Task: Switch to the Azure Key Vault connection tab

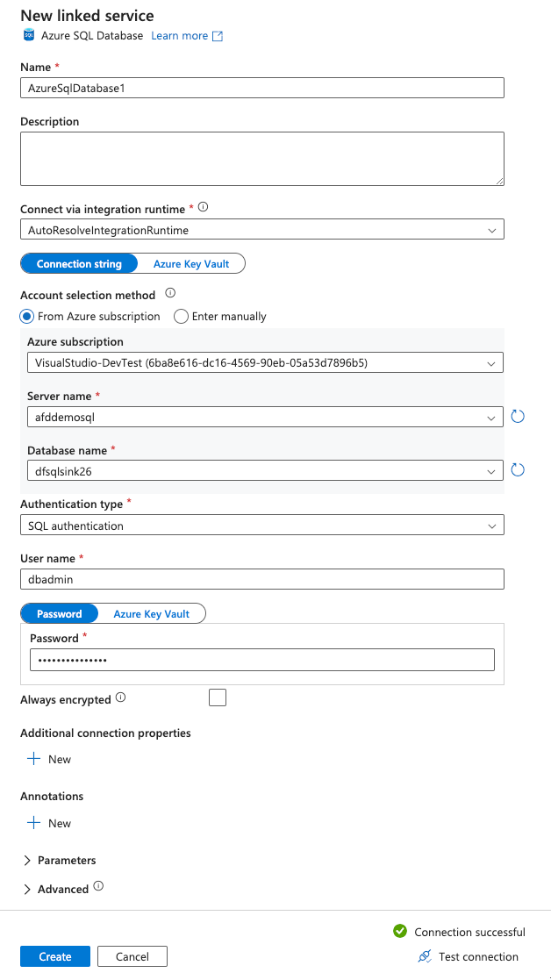Action: pyautogui.click(x=190, y=263)
